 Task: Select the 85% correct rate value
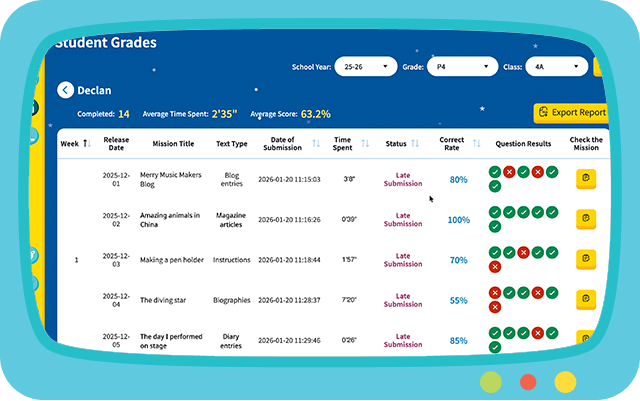tap(458, 341)
